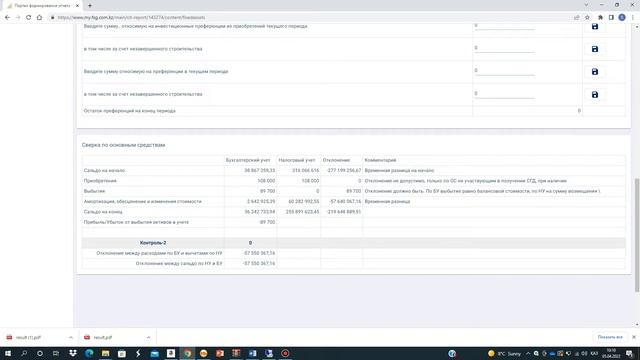
Task: Open the tab search chevron
Action: click(586, 5)
